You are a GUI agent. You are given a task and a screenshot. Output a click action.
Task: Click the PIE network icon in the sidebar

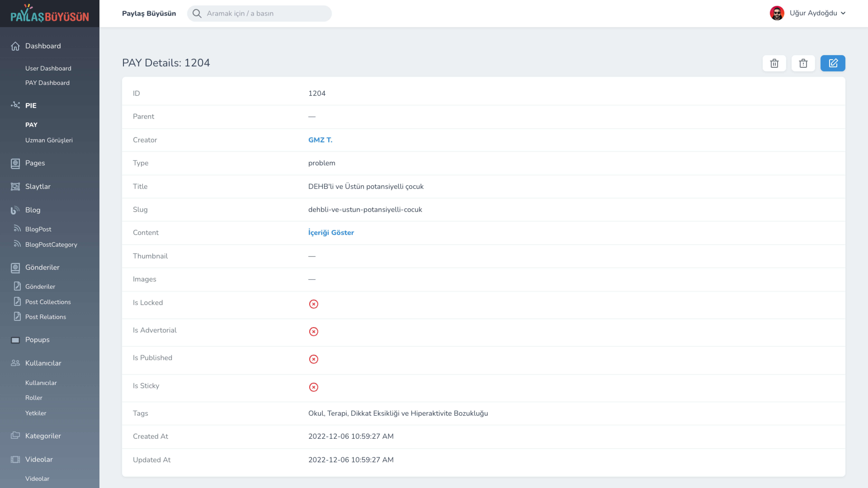point(15,105)
